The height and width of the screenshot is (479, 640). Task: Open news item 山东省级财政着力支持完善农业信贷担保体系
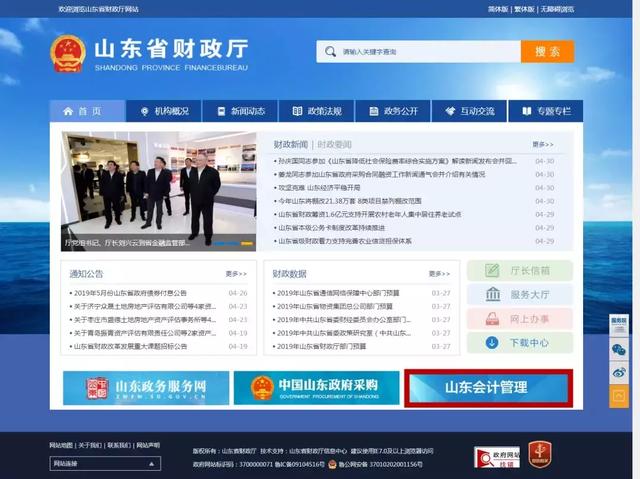345,241
